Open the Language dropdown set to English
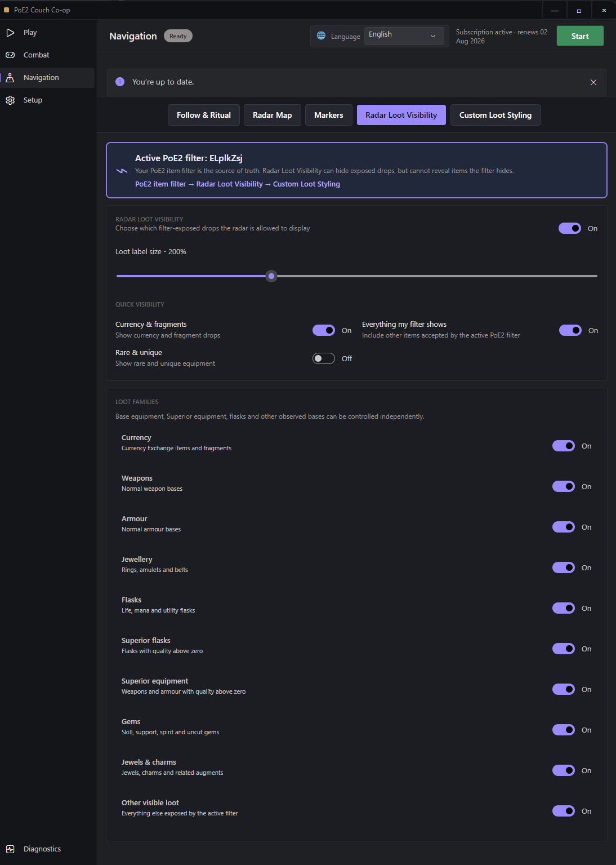This screenshot has width=616, height=865. pyautogui.click(x=404, y=36)
